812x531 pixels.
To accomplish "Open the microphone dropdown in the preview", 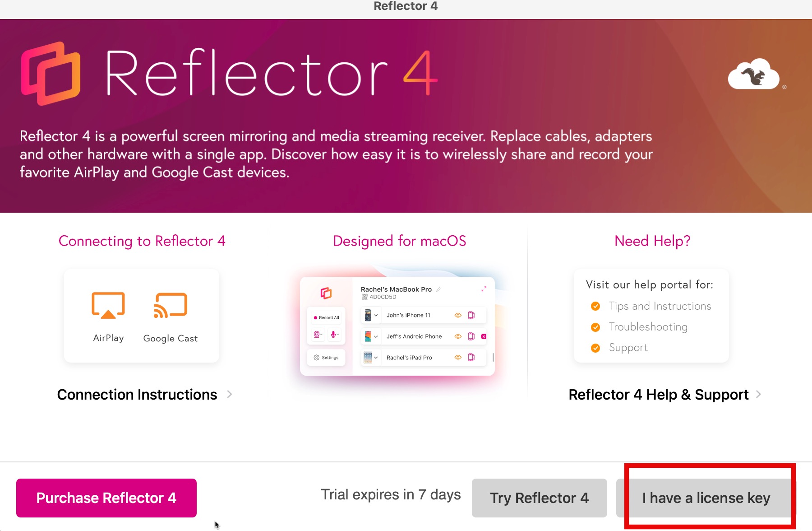I will click(335, 335).
